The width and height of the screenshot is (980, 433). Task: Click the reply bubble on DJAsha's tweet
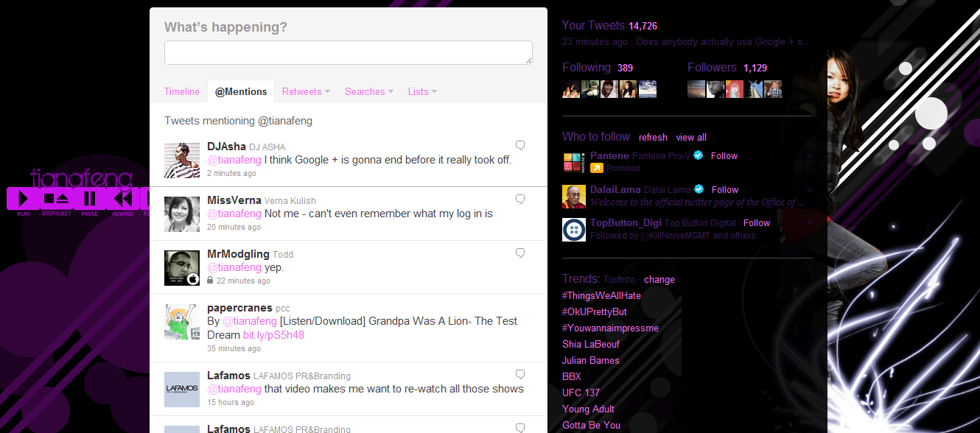(520, 145)
